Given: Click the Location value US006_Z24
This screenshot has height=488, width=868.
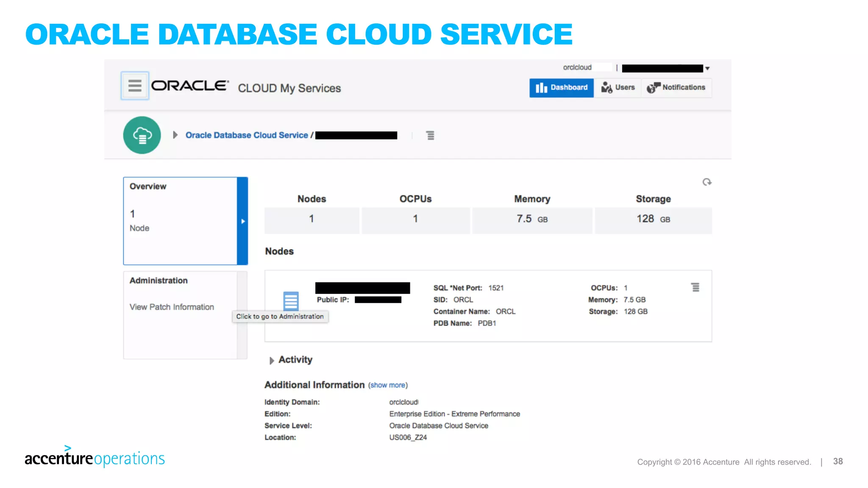Looking at the screenshot, I should click(x=408, y=438).
